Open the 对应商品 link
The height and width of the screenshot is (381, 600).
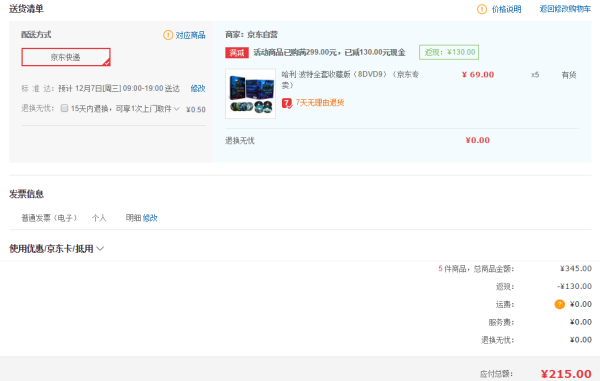point(190,35)
